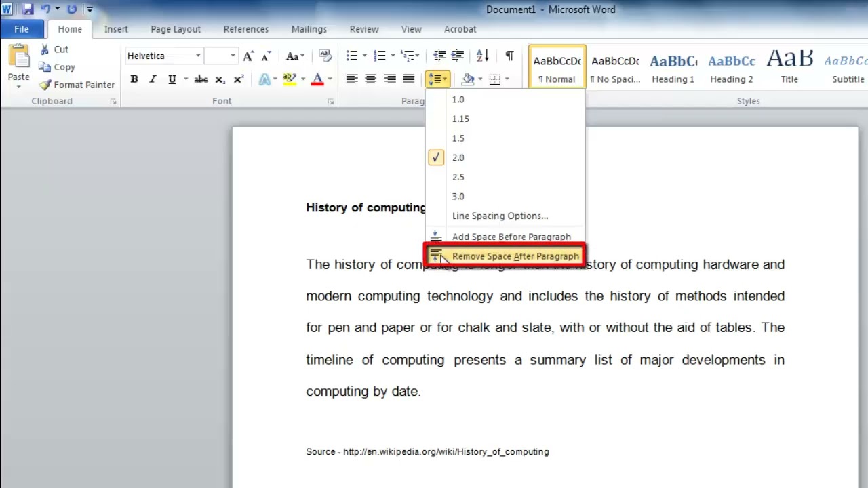Open the Clipboard pane launcher
This screenshot has width=868, height=488.
[113, 102]
